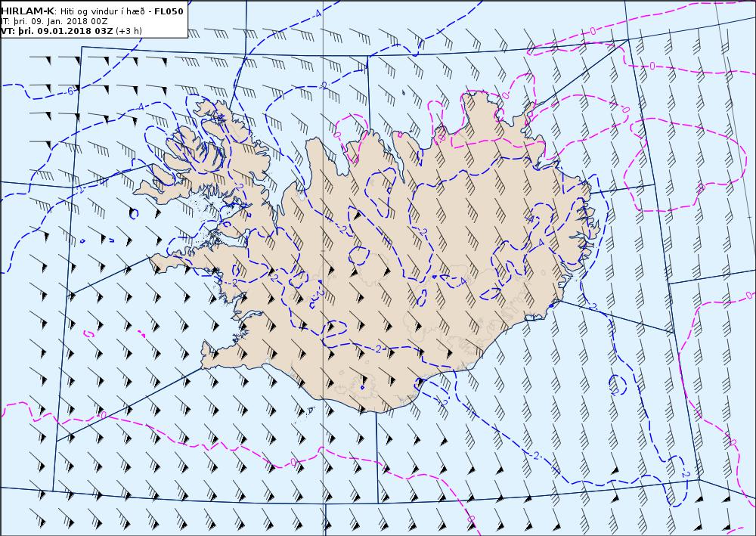Select the FL050 flight level label
Viewport: 756px width, 536px height.
tap(169, 11)
